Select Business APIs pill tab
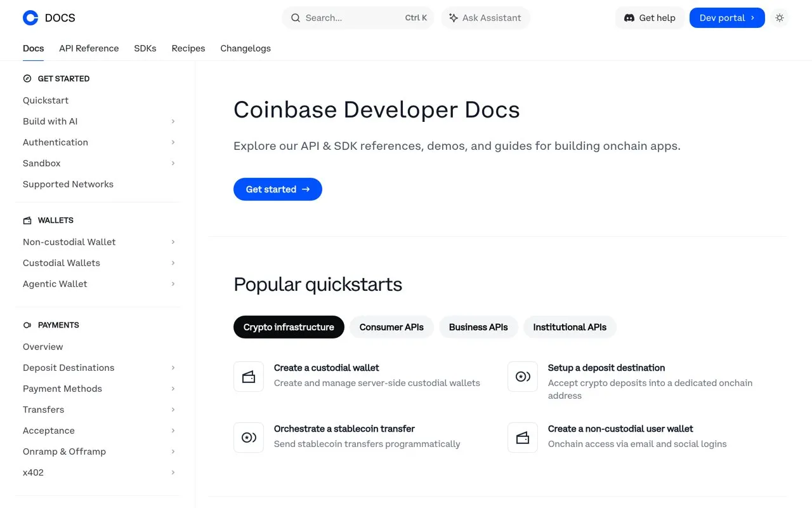The width and height of the screenshot is (812, 508). click(478, 327)
